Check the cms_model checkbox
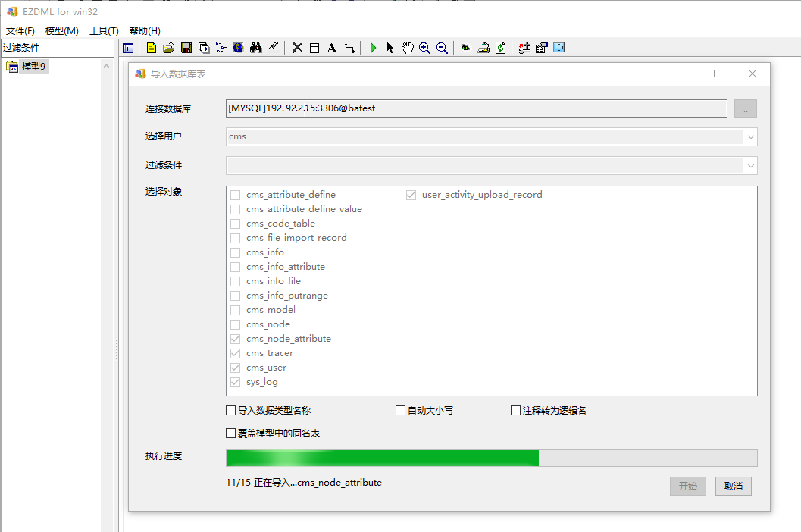The height and width of the screenshot is (532, 801). [x=235, y=310]
